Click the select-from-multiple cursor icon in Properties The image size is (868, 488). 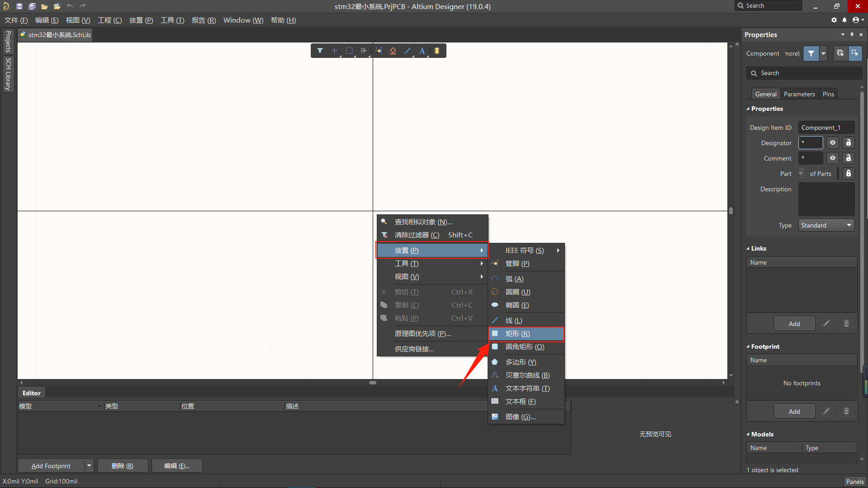tap(840, 53)
